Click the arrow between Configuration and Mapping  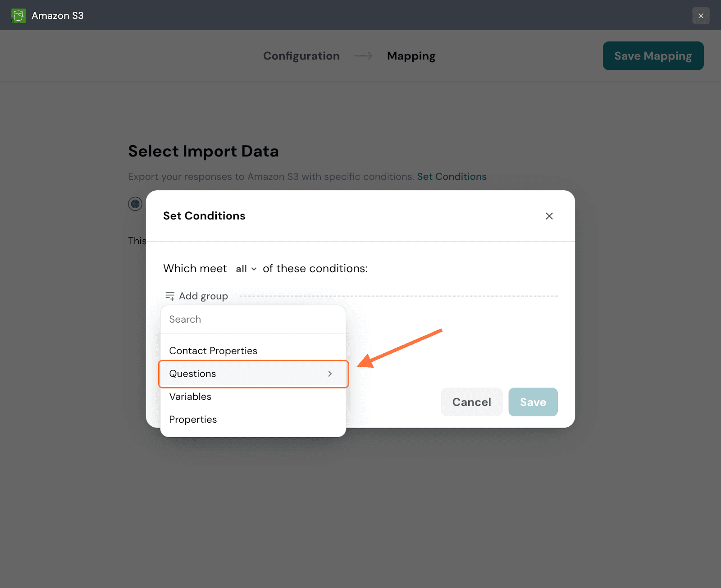(363, 56)
